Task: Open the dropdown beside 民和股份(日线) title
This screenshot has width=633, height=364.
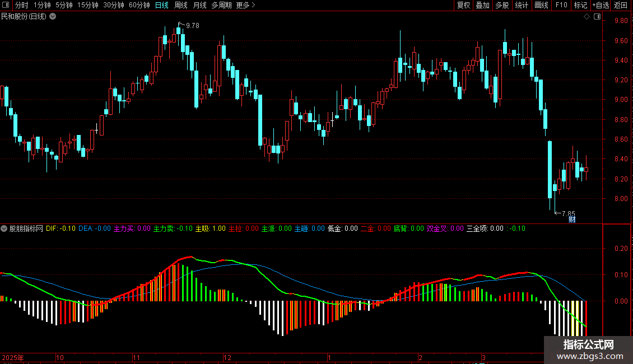Action: [53, 17]
